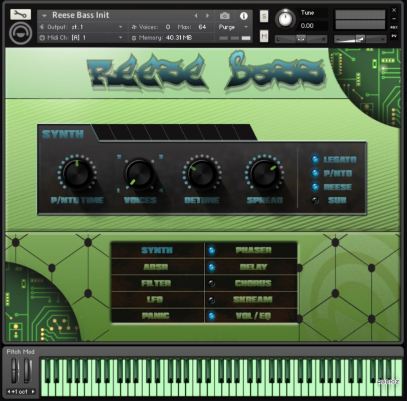Image resolution: width=407 pixels, height=401 pixels.
Task: Enable the CHORUS power LED
Action: point(211,283)
